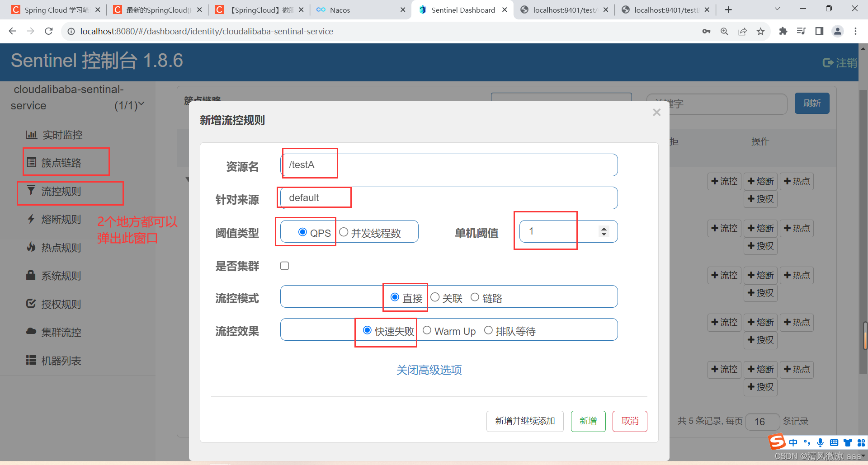
Task: Open the media control playlist icon
Action: click(801, 31)
